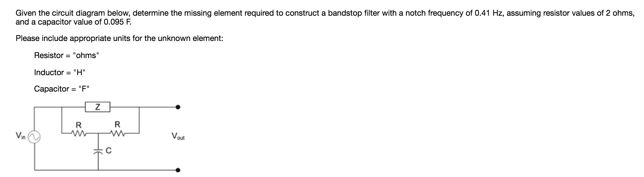Click the Inductor = "H" line
Viewport: 644px width, 177px height.
(59, 72)
